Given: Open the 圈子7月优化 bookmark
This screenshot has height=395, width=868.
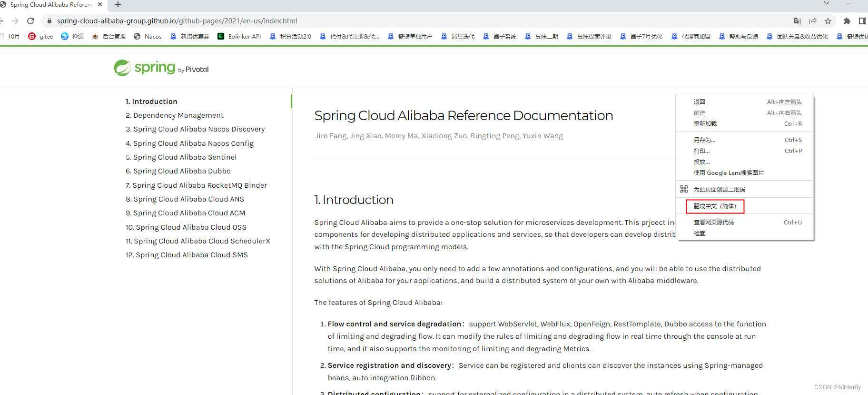Looking at the screenshot, I should coord(641,36).
